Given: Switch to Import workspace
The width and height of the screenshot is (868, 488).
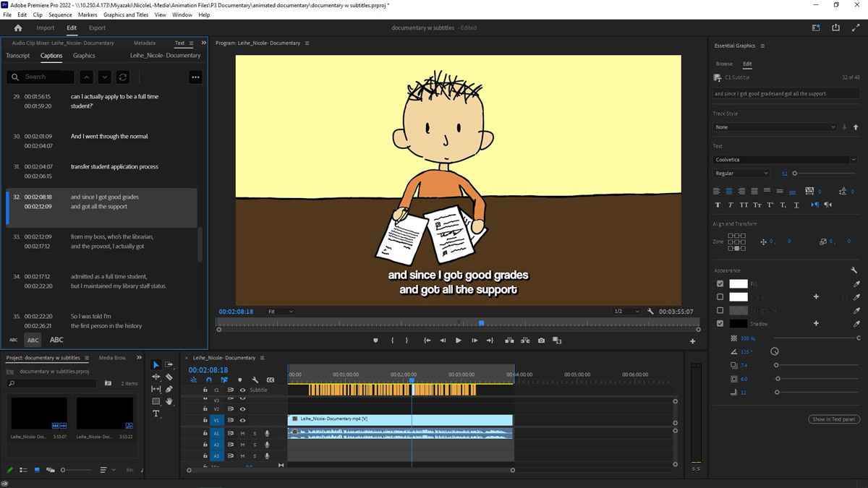Looking at the screenshot, I should tap(46, 28).
